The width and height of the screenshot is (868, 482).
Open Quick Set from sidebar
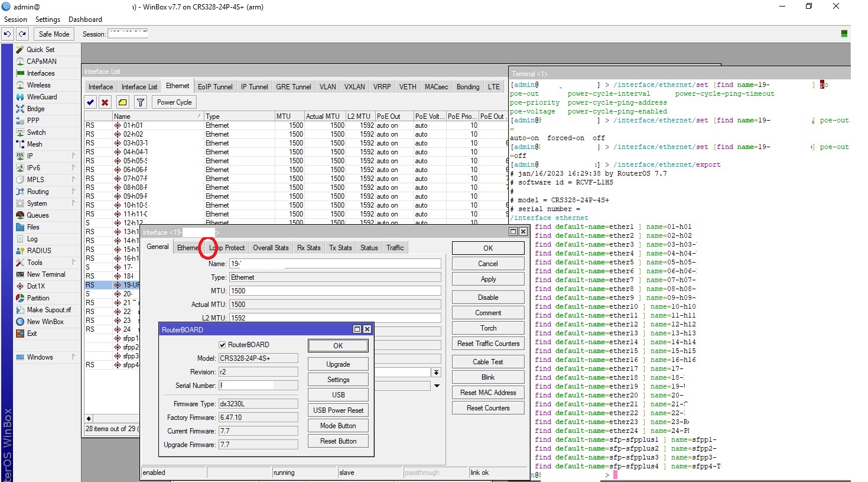(41, 50)
